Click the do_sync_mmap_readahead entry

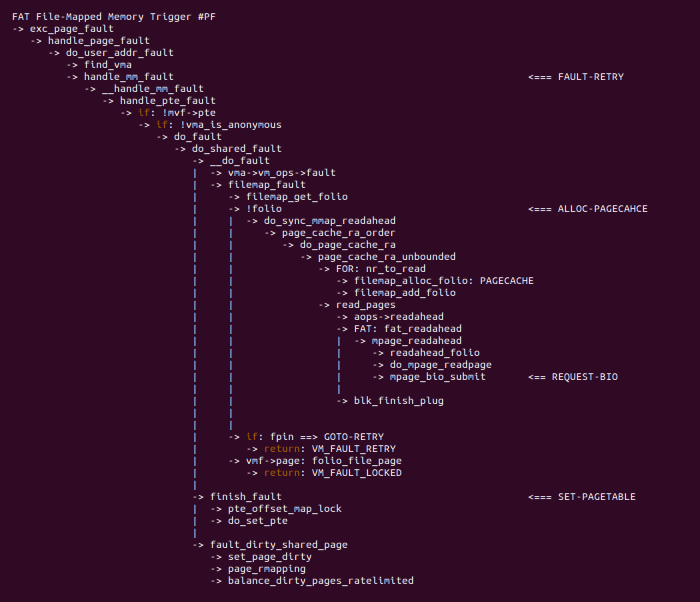329,221
